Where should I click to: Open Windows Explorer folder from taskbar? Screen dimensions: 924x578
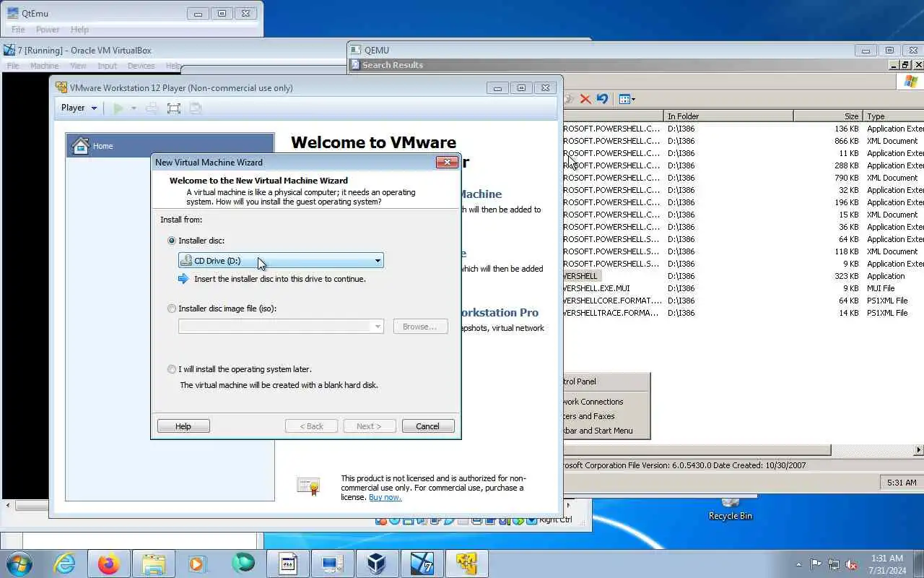(x=154, y=564)
